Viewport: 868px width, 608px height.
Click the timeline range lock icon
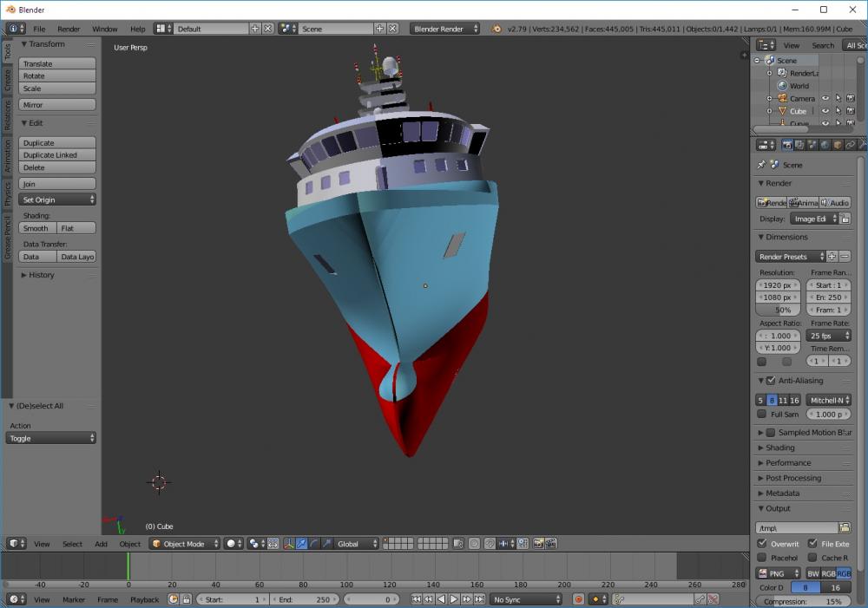tap(187, 599)
